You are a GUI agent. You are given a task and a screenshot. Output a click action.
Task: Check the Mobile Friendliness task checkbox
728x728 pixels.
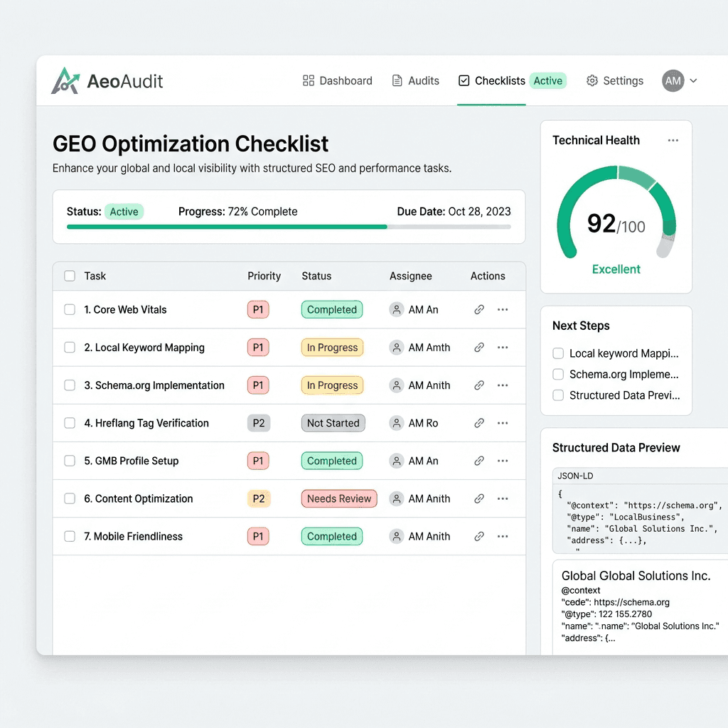[70, 537]
